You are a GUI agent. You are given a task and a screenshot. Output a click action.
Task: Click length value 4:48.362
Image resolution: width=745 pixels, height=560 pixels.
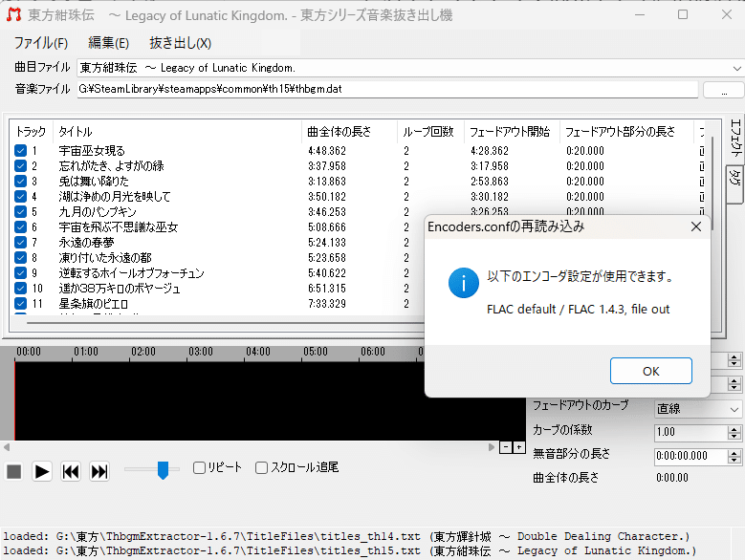[x=327, y=151]
